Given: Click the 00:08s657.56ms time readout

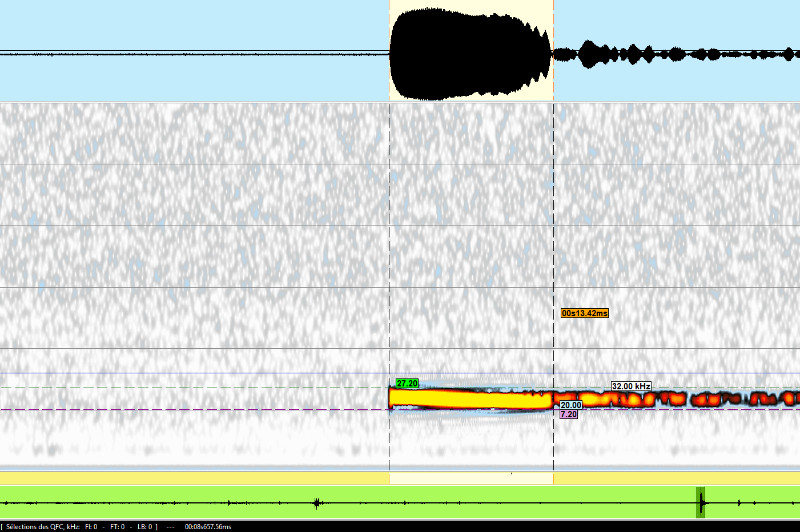Looking at the screenshot, I should click(x=207, y=526).
